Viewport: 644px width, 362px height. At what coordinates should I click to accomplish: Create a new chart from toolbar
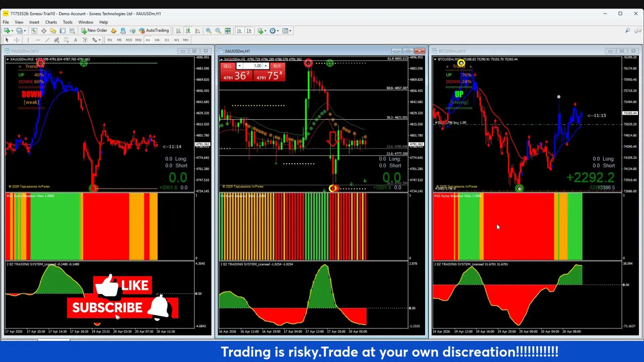pyautogui.click(x=7, y=31)
